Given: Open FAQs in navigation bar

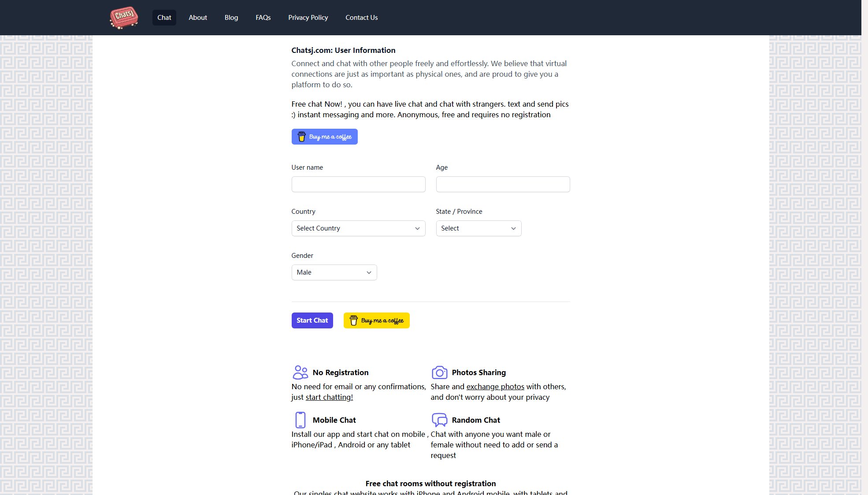Looking at the screenshot, I should coord(263,18).
